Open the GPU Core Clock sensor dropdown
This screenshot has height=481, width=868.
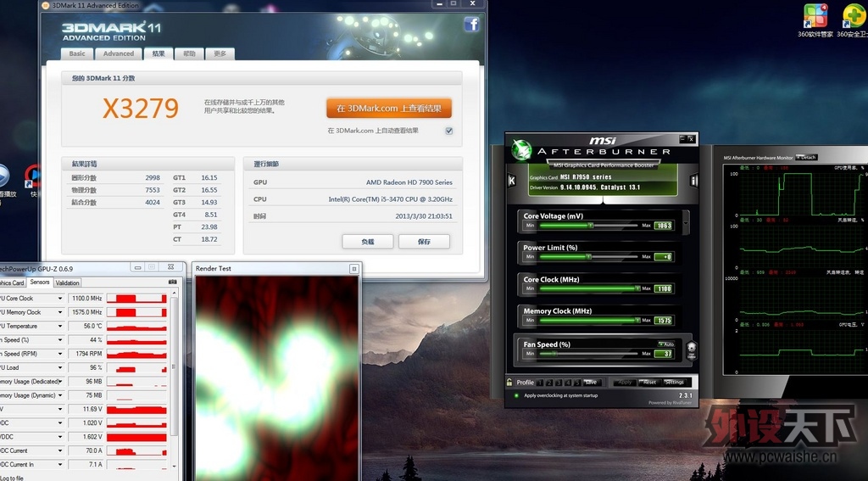click(x=60, y=299)
